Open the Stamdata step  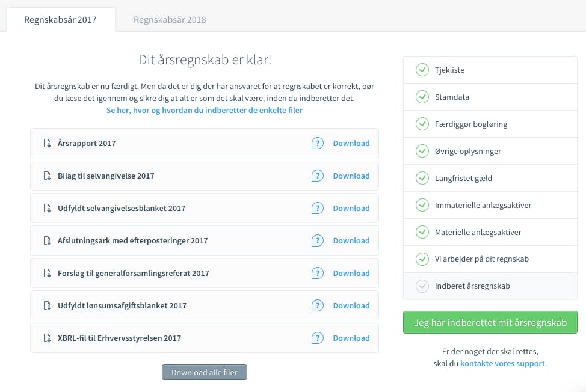(490, 97)
